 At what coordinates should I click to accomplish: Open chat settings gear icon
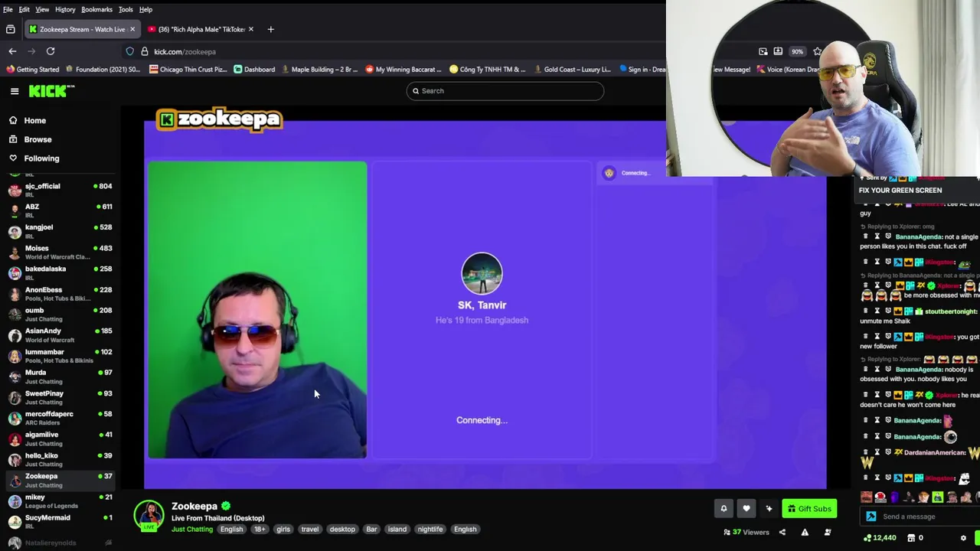963,538
